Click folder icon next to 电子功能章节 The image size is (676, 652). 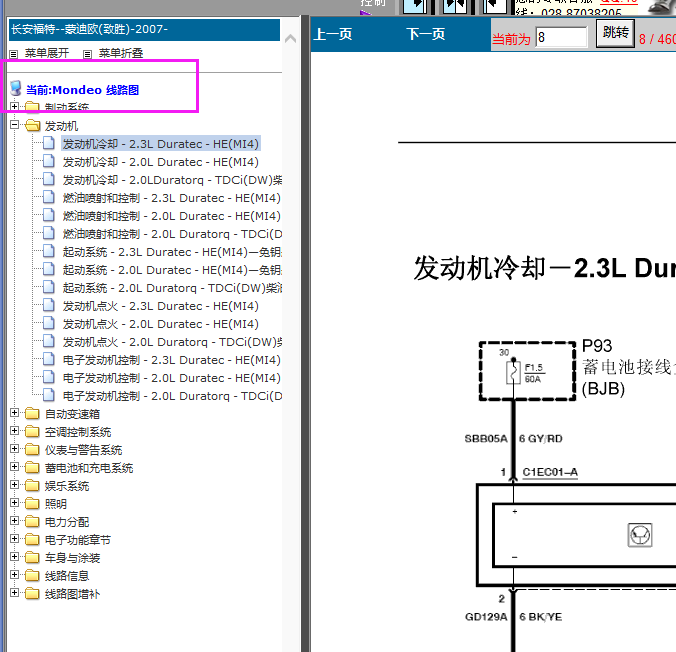32,539
